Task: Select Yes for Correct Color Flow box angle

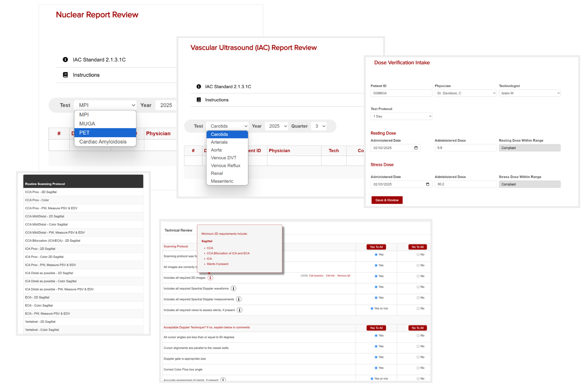Action: pyautogui.click(x=376, y=368)
